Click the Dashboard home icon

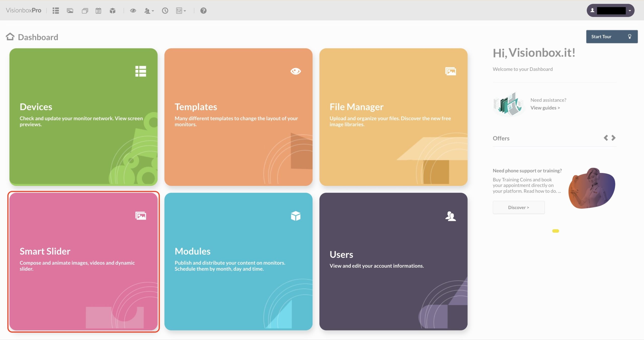pos(10,37)
